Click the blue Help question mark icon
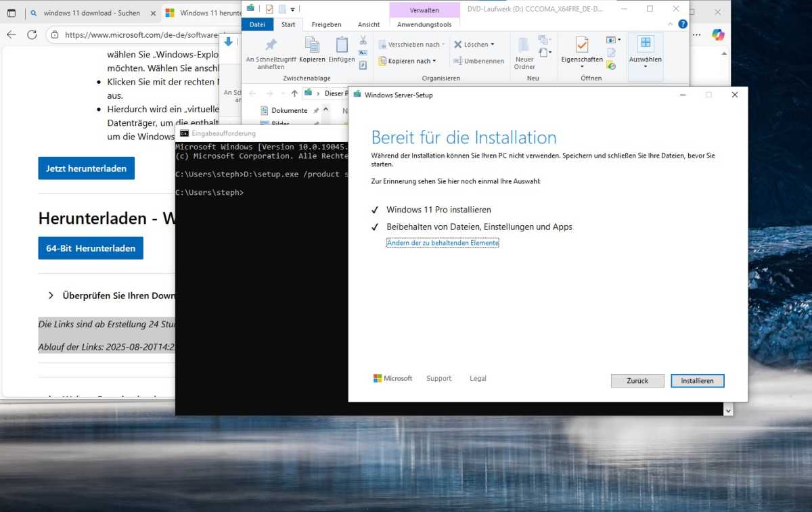812x512 pixels. pyautogui.click(x=683, y=24)
